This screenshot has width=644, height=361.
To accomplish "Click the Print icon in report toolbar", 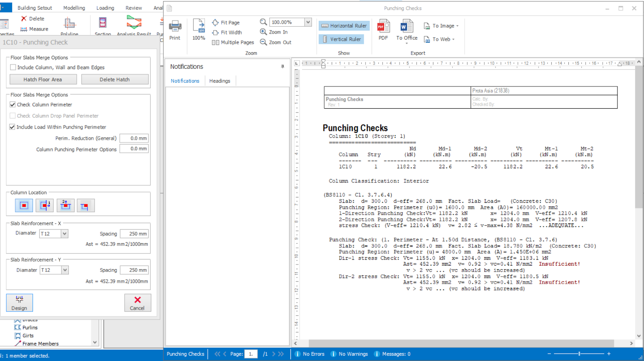I will tap(175, 27).
